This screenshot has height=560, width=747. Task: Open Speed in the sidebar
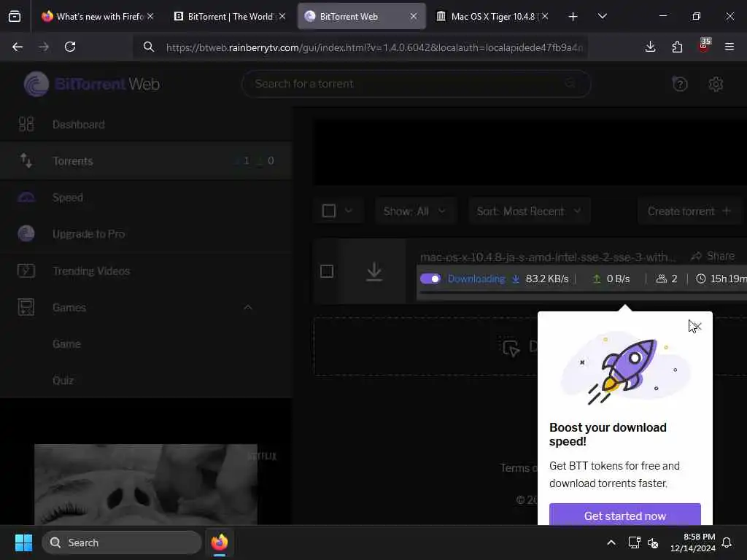(146, 198)
